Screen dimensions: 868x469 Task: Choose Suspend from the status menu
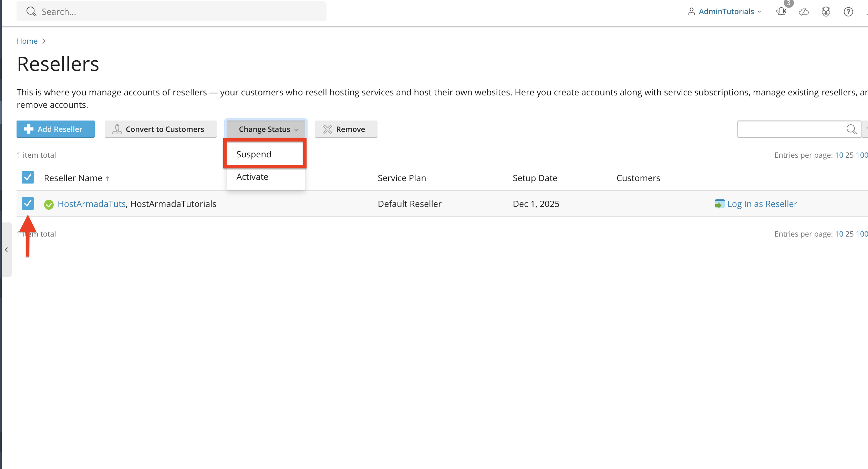[265, 154]
